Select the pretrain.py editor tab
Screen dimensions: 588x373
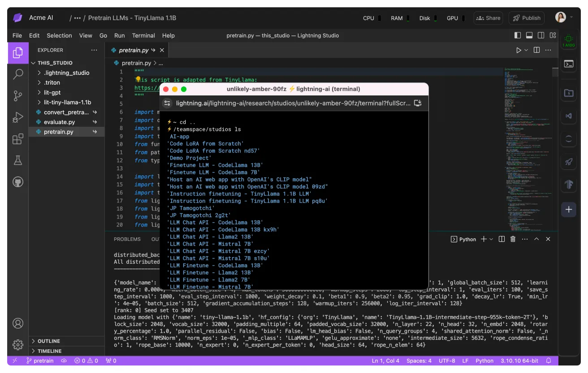(x=137, y=50)
